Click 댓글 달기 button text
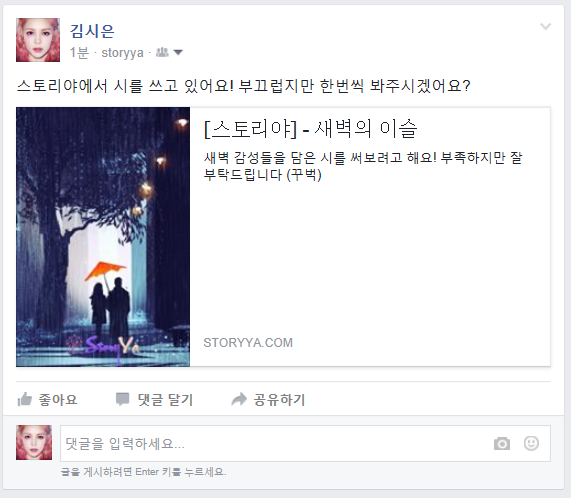 pyautogui.click(x=165, y=399)
